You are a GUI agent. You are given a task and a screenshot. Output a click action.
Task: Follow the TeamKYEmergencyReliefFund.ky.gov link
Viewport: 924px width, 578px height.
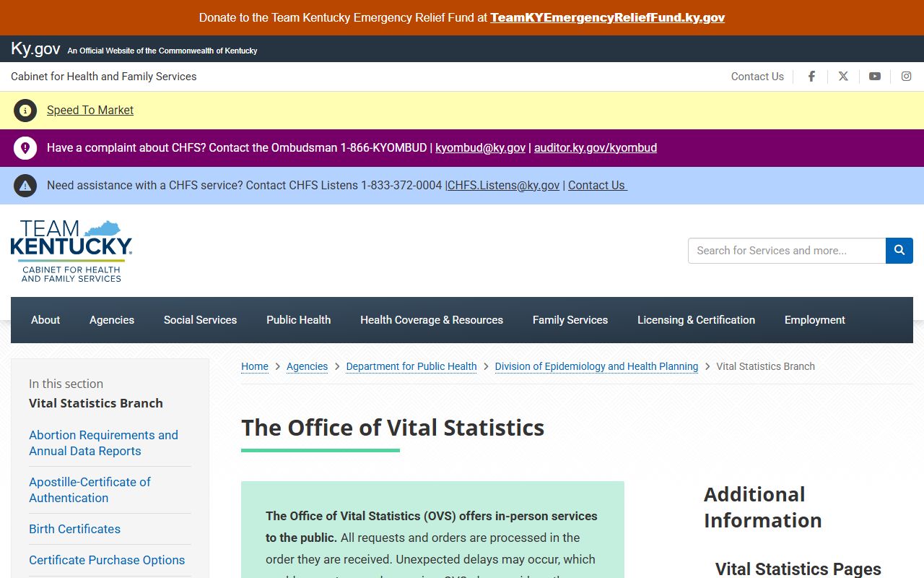[x=607, y=17]
